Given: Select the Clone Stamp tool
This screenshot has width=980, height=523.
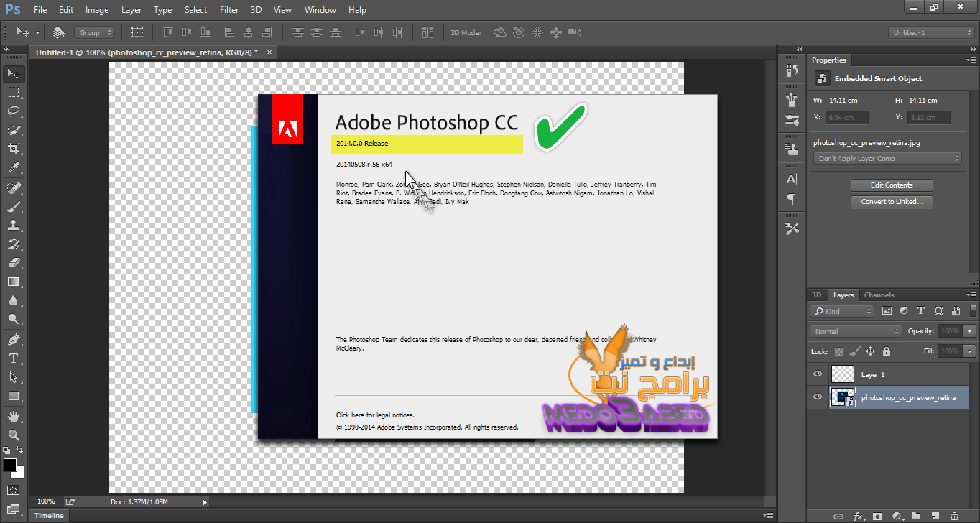Looking at the screenshot, I should pyautogui.click(x=14, y=226).
